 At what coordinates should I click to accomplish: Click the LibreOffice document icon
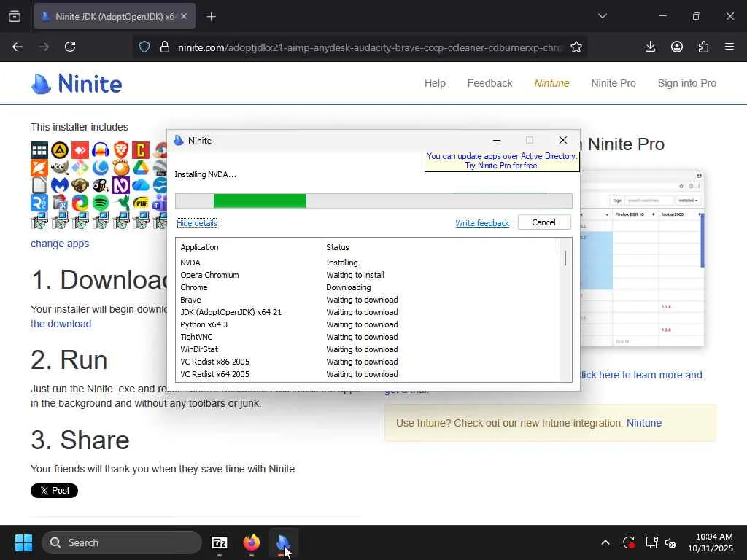39,185
